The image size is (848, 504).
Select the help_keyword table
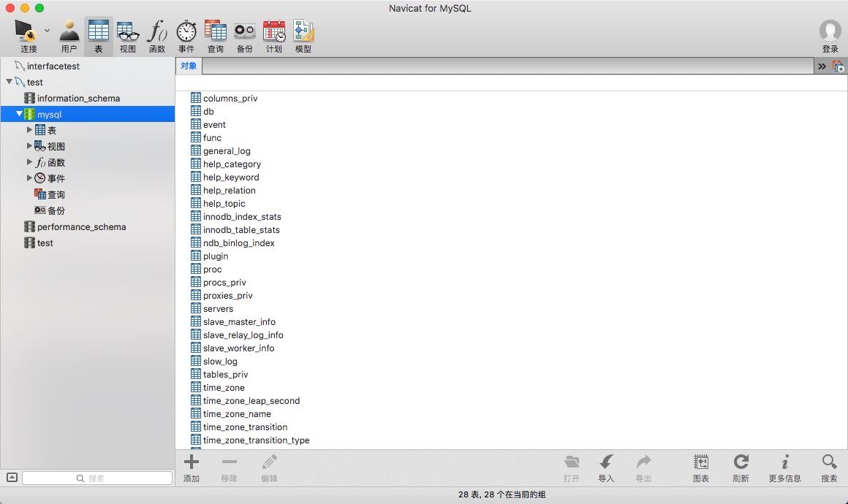[x=231, y=177]
